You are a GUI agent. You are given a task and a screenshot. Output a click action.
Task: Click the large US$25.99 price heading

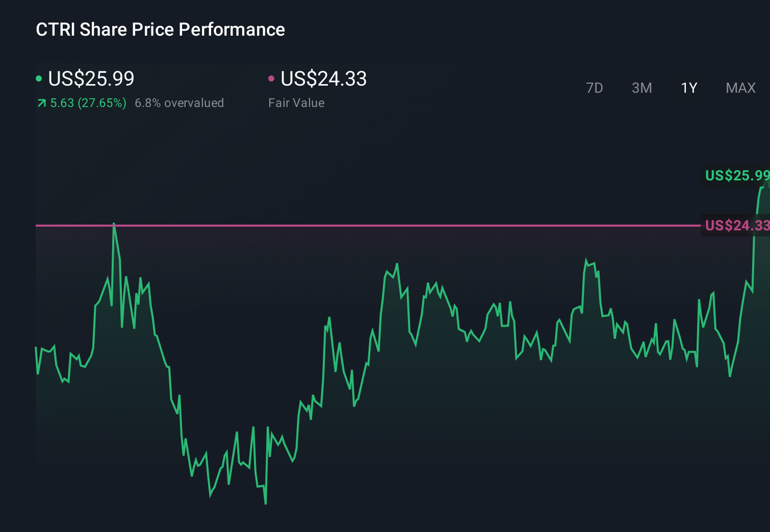tap(91, 78)
